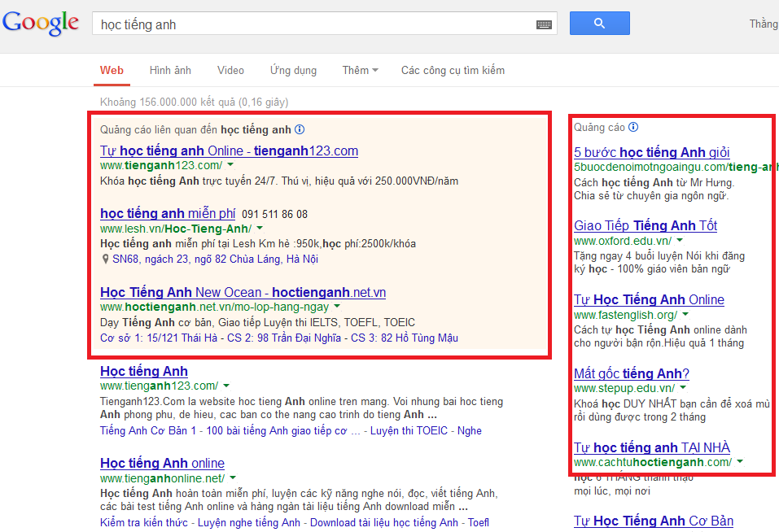Screen dimensions: 779x532
Task: Click address 'SN68, ngách 23, ngõ 82 Chùa Láng, Hà Nội'
Action: pos(215,259)
